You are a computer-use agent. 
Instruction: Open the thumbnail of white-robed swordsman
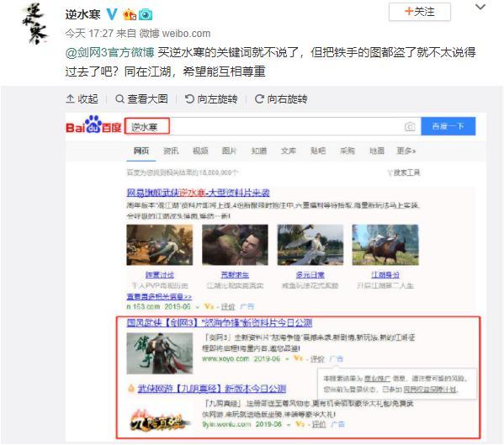pos(310,245)
